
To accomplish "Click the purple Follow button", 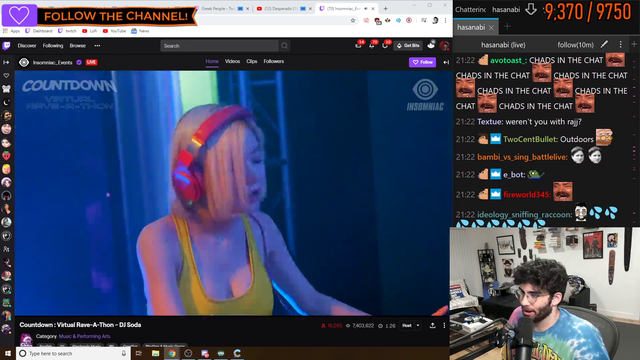I will click(x=422, y=62).
